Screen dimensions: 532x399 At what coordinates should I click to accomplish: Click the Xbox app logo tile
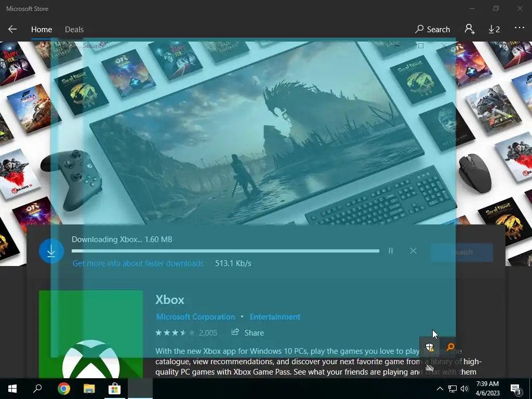(x=91, y=334)
